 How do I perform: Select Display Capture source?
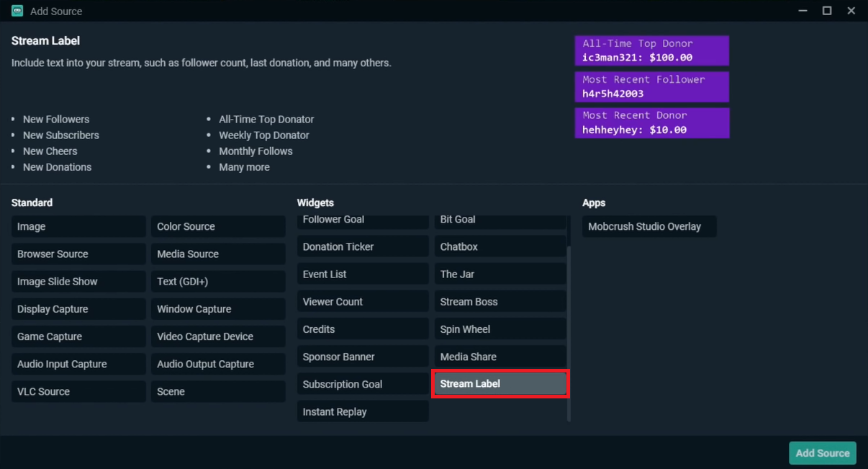pos(78,308)
